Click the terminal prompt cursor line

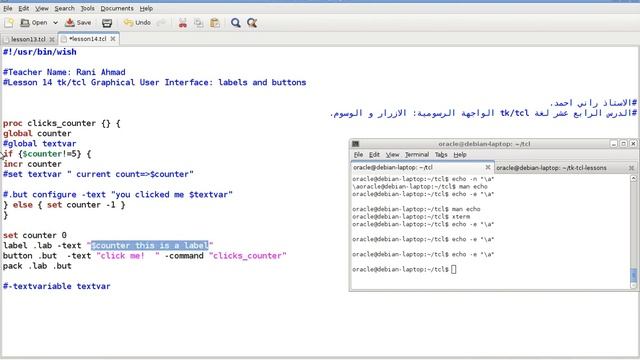404,269
